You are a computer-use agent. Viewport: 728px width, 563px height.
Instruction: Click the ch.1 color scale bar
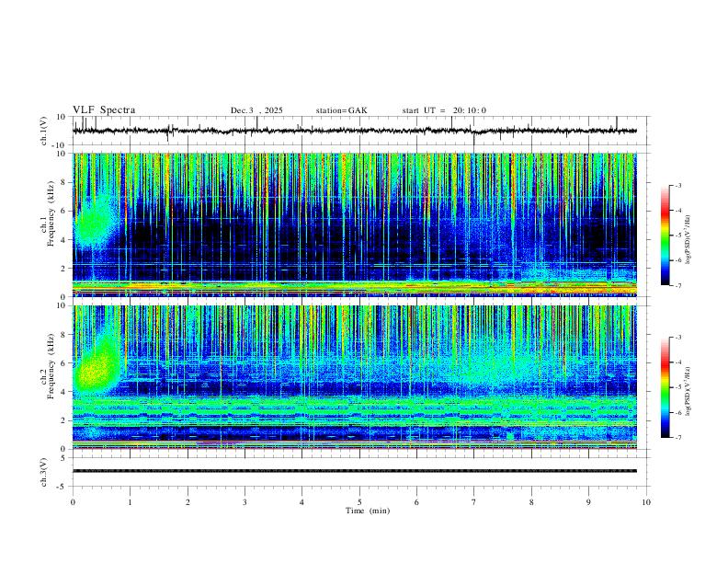tap(665, 236)
